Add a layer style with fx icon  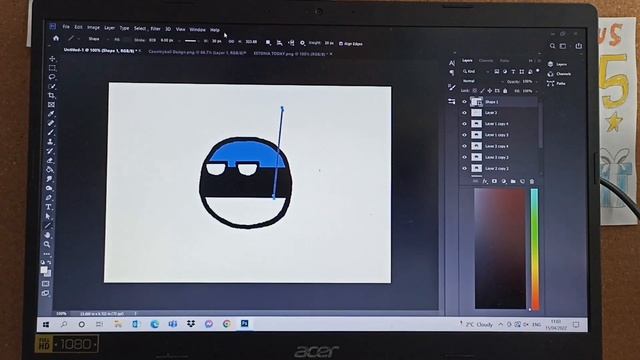coord(485,181)
